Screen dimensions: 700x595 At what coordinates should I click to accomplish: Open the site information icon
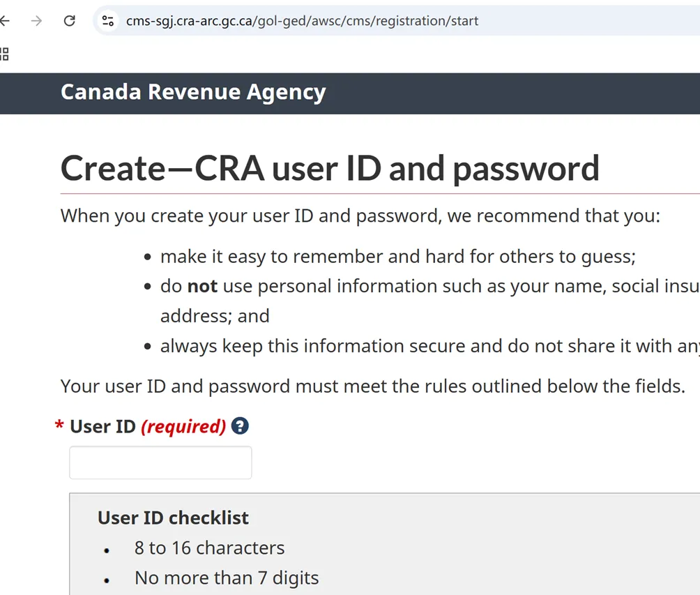[x=108, y=21]
